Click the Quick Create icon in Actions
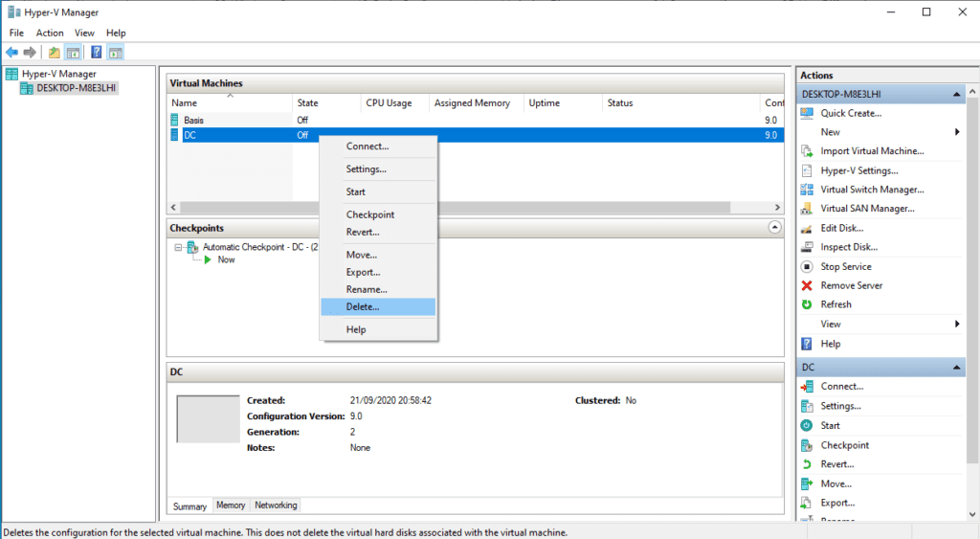 point(807,113)
